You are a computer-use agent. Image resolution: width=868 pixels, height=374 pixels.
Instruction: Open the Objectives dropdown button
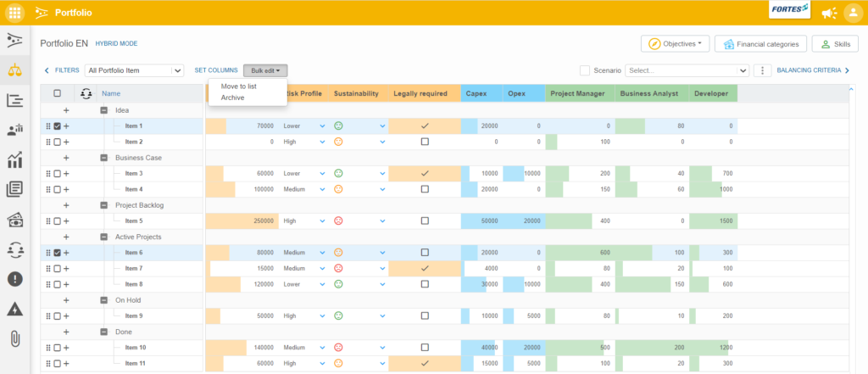[x=675, y=44]
